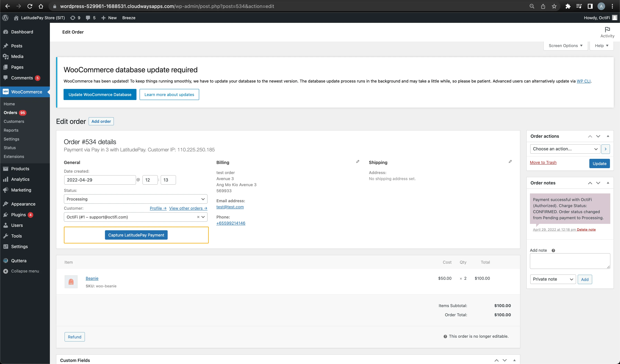
Task: Click the browser reload icon
Action: pos(30,6)
